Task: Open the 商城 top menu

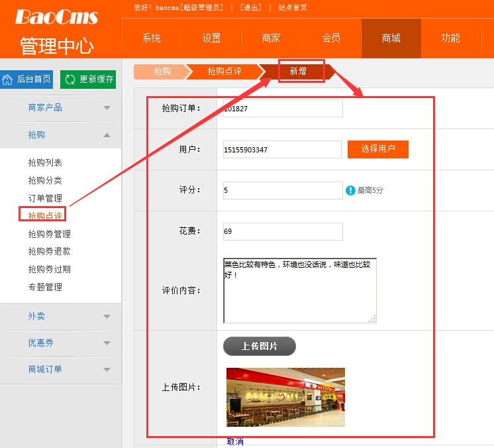Action: pyautogui.click(x=391, y=38)
